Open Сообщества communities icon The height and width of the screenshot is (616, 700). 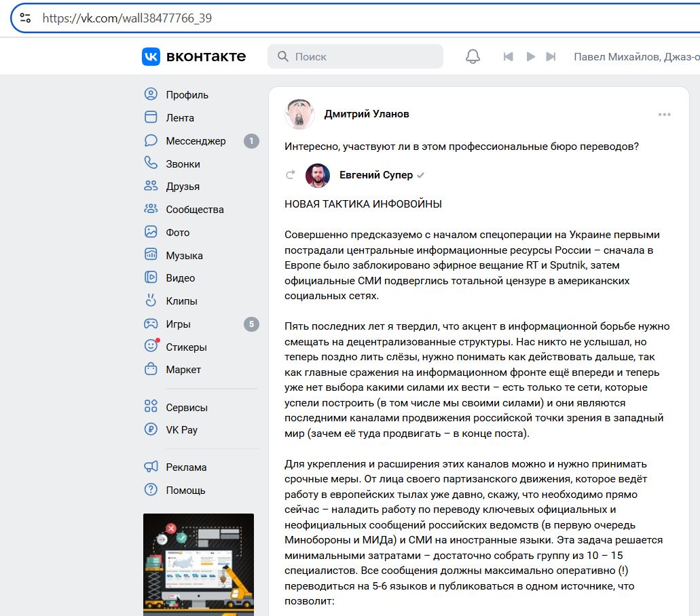151,209
